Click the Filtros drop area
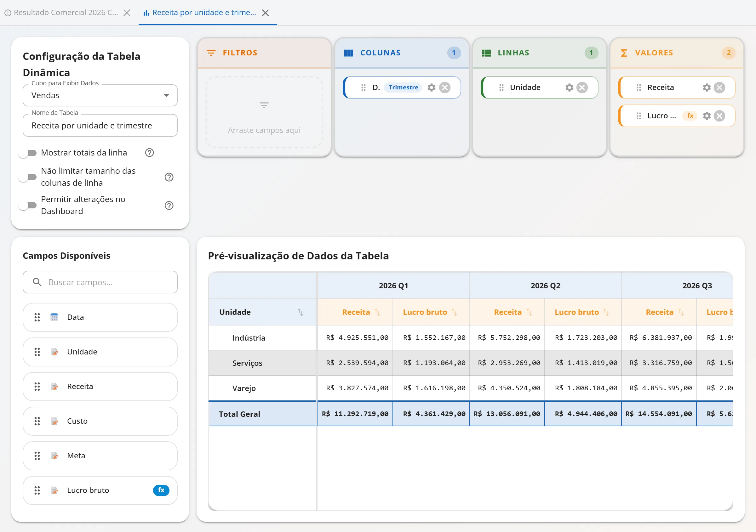Image resolution: width=756 pixels, height=532 pixels. pyautogui.click(x=264, y=112)
